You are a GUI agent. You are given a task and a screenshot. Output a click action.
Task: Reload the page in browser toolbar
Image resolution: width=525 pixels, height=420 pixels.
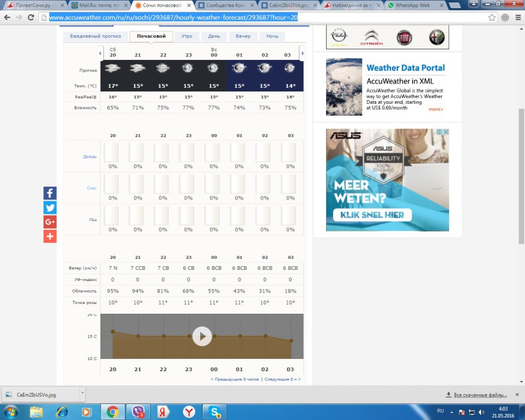coord(30,17)
